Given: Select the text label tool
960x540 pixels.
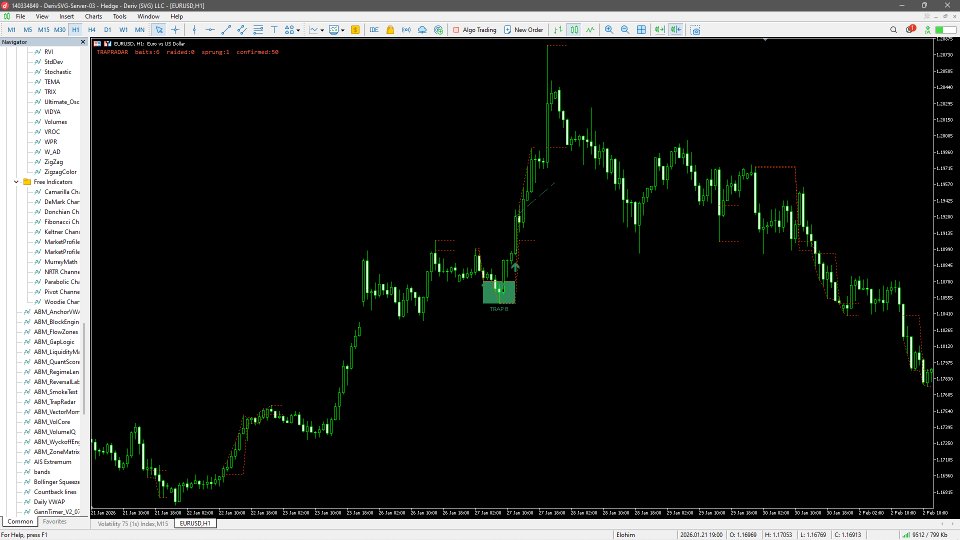Looking at the screenshot, I should [x=274, y=29].
